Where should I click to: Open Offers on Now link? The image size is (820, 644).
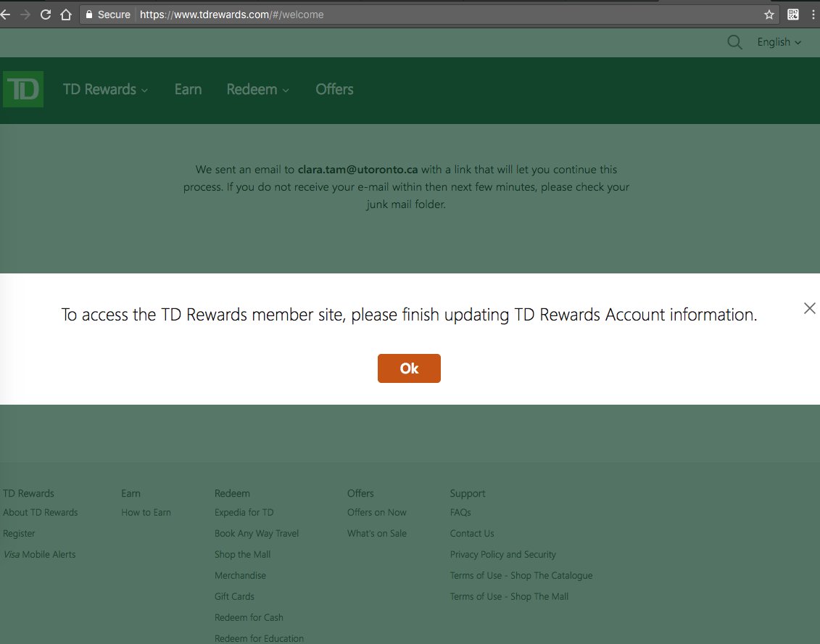click(x=376, y=512)
